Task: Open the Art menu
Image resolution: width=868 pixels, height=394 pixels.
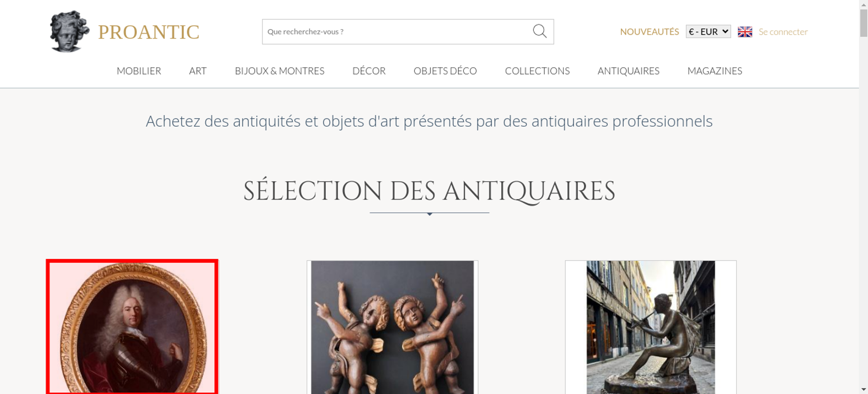Action: click(198, 71)
